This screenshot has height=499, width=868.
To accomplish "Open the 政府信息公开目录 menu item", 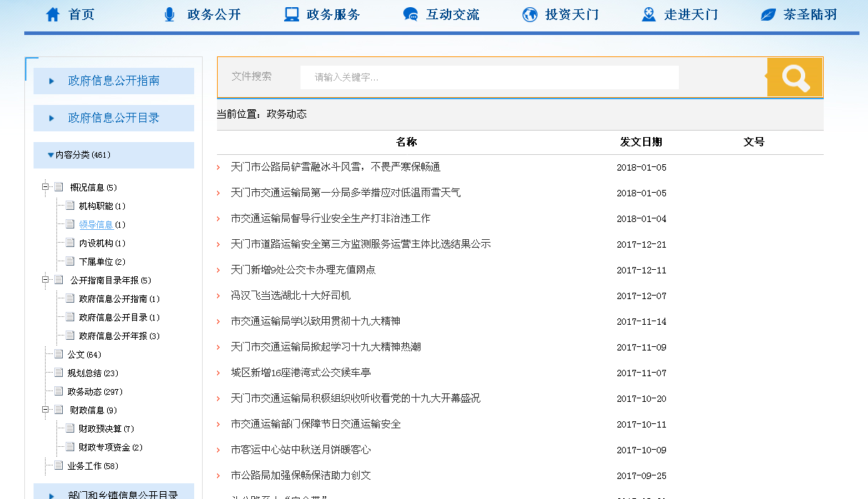I will tap(113, 118).
